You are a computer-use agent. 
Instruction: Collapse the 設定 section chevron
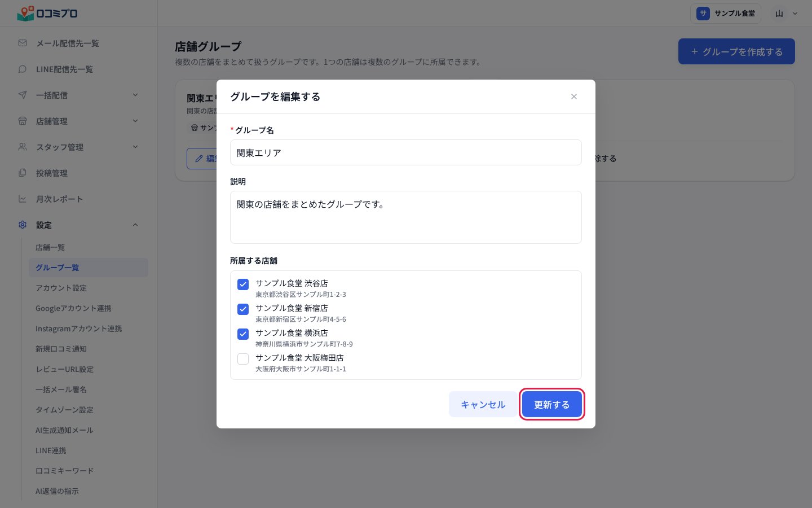tap(135, 225)
